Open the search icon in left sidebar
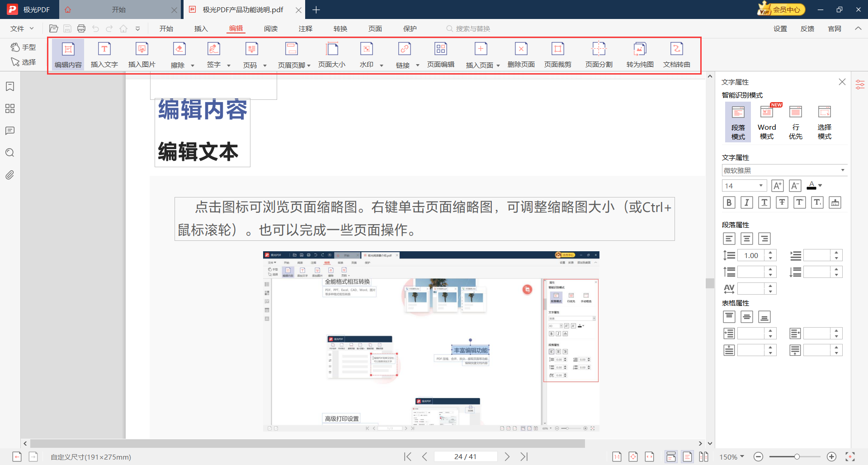Screen dimensions: 868x465 (x=9, y=153)
